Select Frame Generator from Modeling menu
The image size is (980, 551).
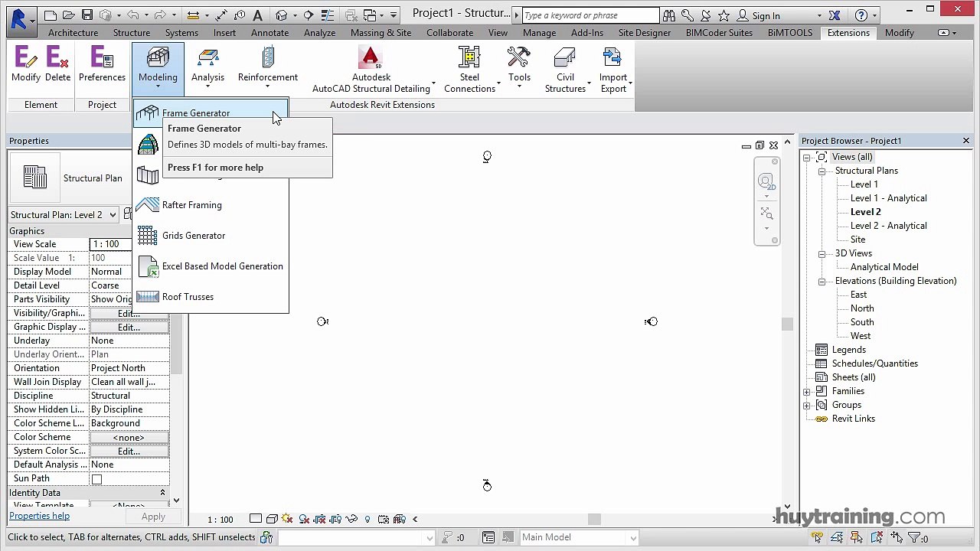pos(211,113)
